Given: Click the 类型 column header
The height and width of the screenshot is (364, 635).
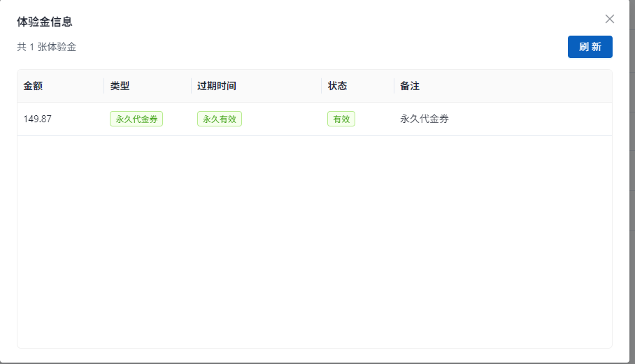Looking at the screenshot, I should pos(120,86).
